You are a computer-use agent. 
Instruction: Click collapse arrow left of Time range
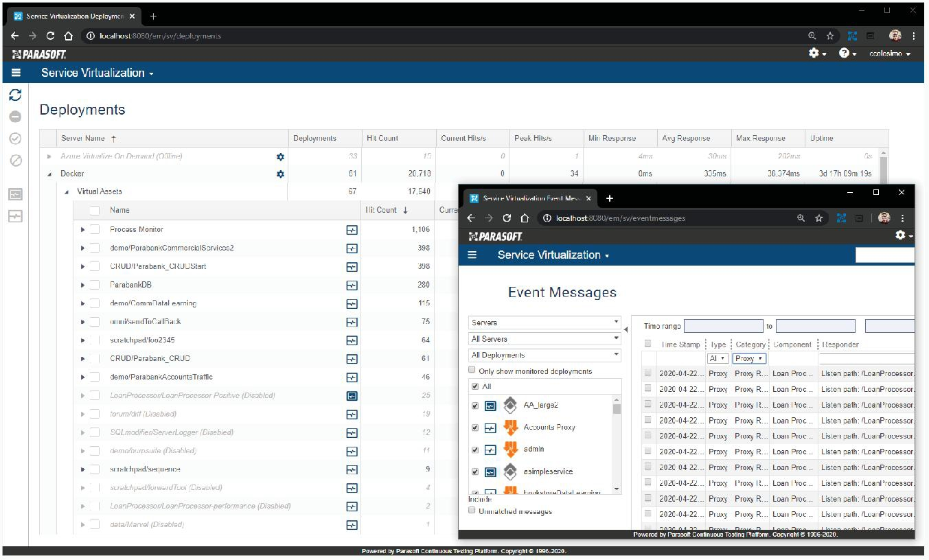pos(626,330)
